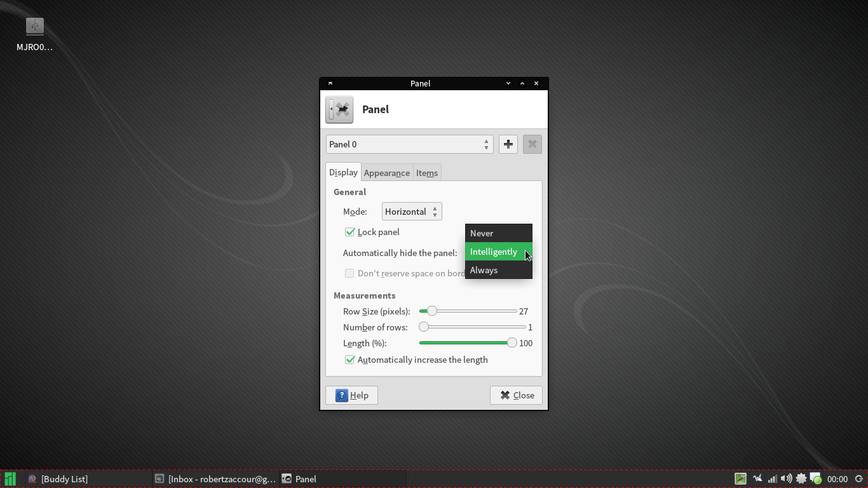Image resolution: width=868 pixels, height=488 pixels.
Task: Open the Panel 0 selector dropdown
Action: tap(409, 144)
